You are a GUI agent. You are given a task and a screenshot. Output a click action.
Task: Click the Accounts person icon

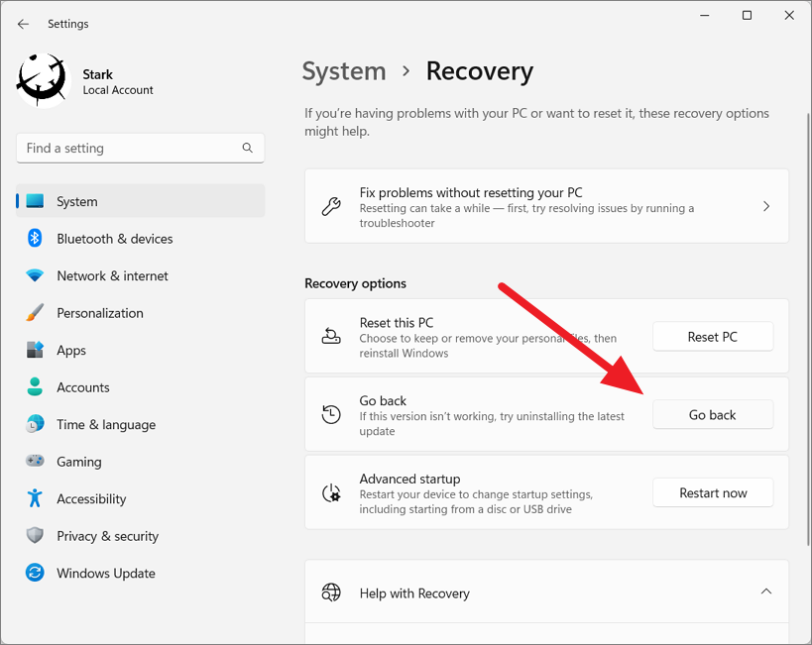(x=35, y=387)
